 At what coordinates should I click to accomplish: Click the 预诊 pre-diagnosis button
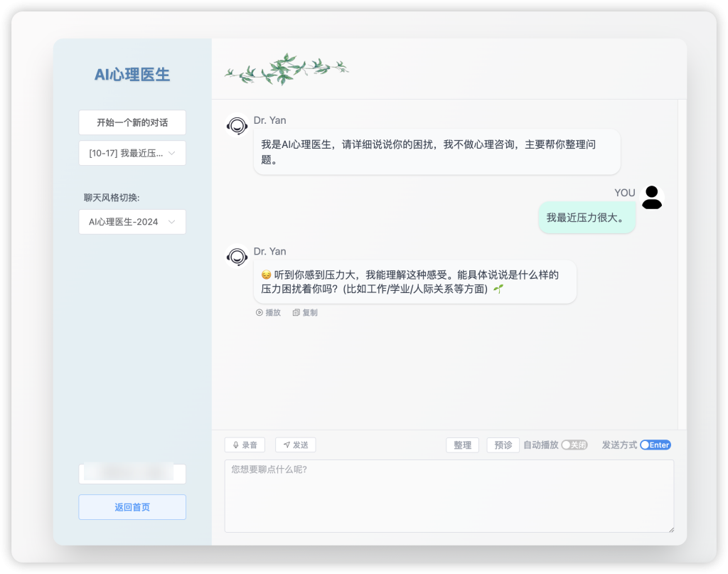503,445
